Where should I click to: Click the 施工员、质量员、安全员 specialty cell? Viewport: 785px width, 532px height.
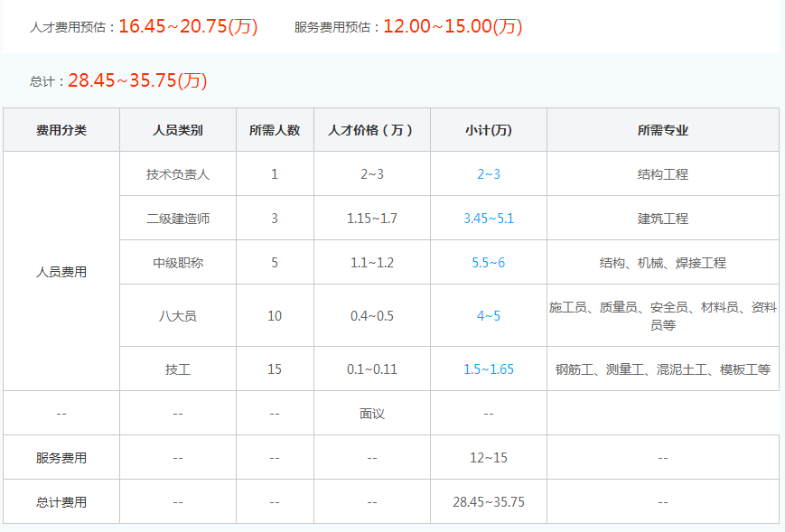coord(663,316)
